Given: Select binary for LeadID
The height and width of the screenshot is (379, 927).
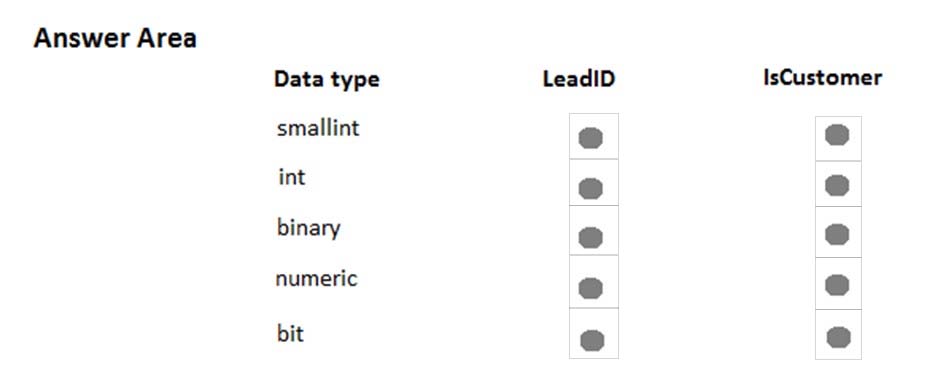Looking at the screenshot, I should [x=591, y=238].
